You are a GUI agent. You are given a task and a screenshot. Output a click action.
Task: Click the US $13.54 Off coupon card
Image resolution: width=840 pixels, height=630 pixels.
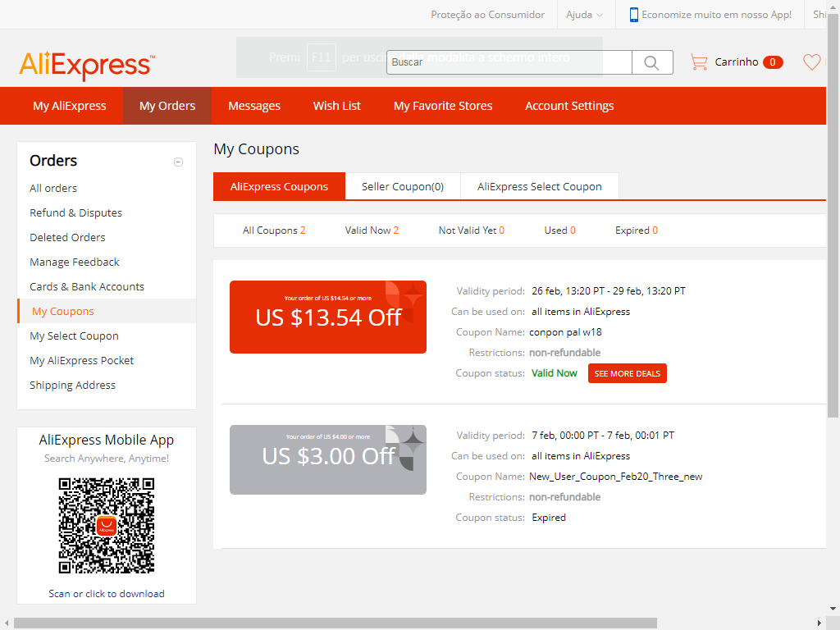click(x=328, y=317)
